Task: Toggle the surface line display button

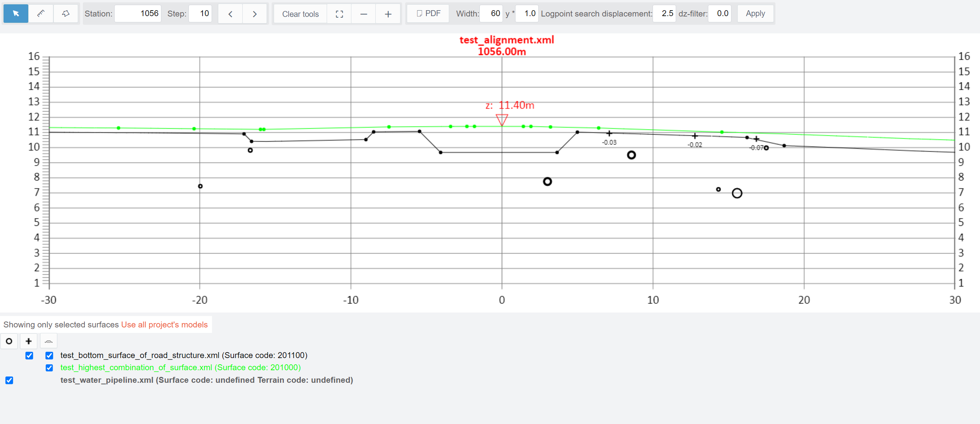Action: [49, 341]
